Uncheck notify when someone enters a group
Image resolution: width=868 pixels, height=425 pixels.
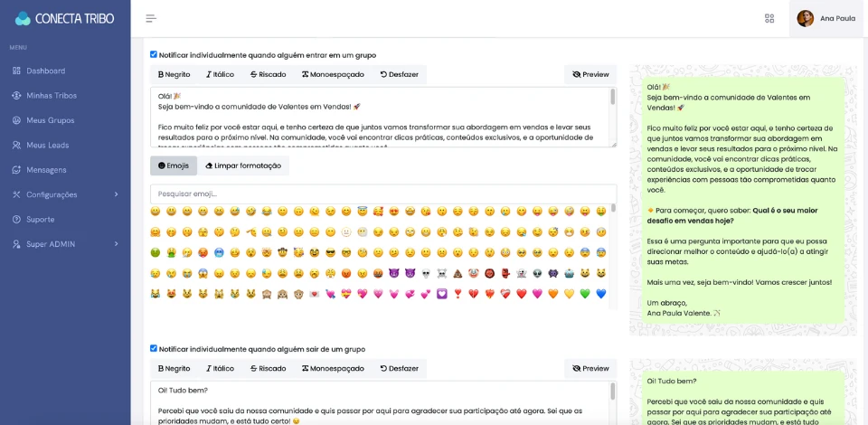coord(154,54)
